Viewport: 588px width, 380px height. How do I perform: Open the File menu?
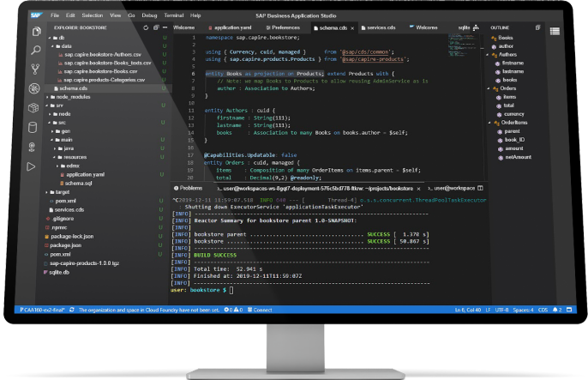[x=55, y=15]
